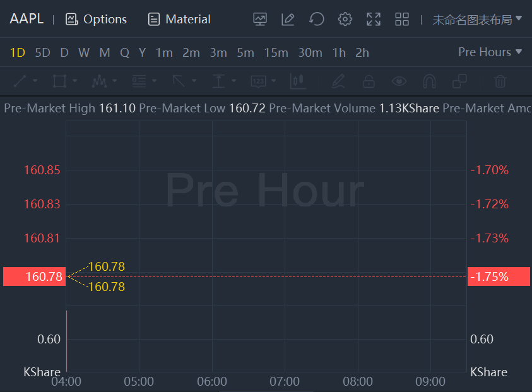Open the 未命名图表布局 layout dropdown

tap(477, 19)
